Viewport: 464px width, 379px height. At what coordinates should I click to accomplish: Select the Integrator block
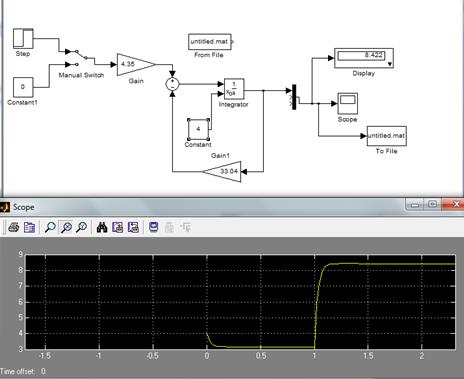coord(234,89)
